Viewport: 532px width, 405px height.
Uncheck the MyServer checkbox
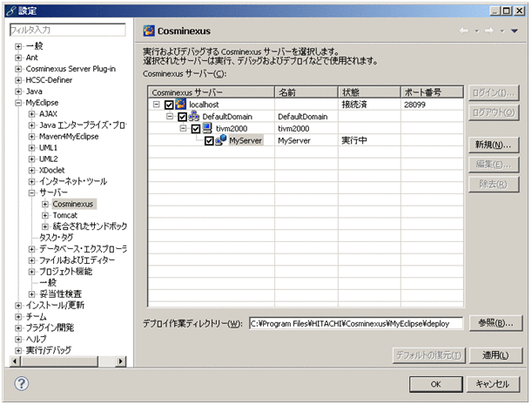[x=209, y=140]
